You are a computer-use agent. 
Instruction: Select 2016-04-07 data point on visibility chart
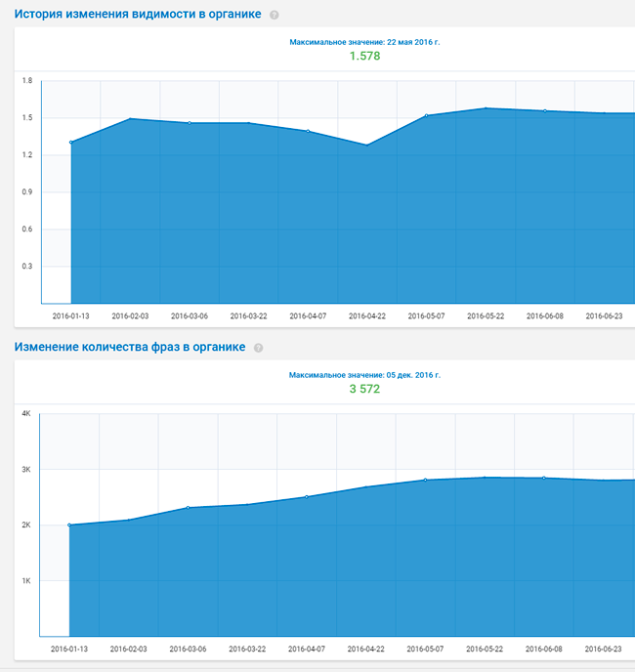click(309, 131)
